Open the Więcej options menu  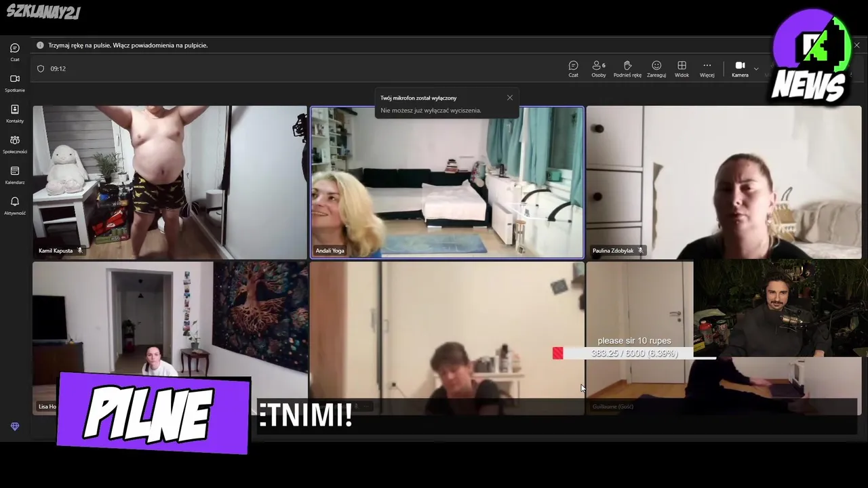tap(707, 68)
